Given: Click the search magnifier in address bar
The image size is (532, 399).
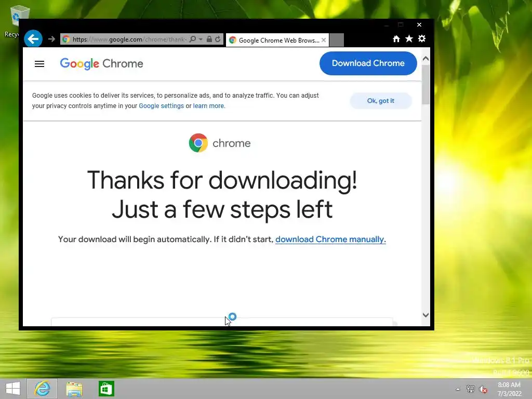Looking at the screenshot, I should tap(193, 39).
